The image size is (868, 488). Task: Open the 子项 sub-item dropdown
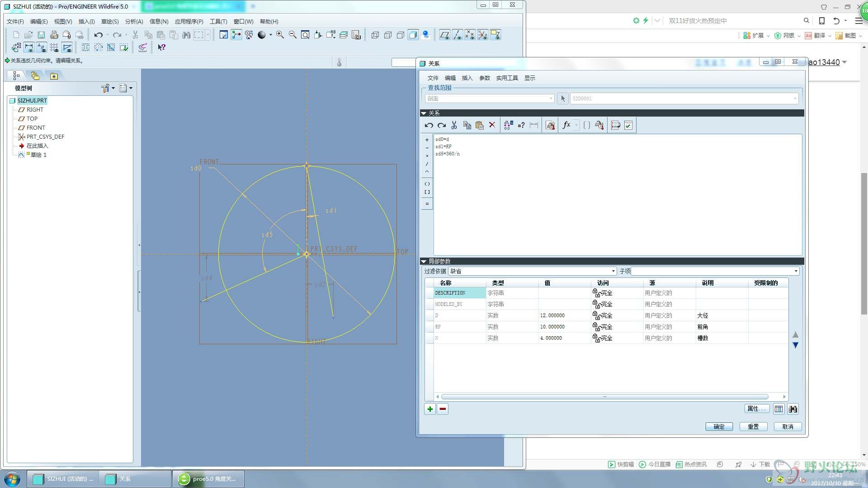(x=715, y=271)
